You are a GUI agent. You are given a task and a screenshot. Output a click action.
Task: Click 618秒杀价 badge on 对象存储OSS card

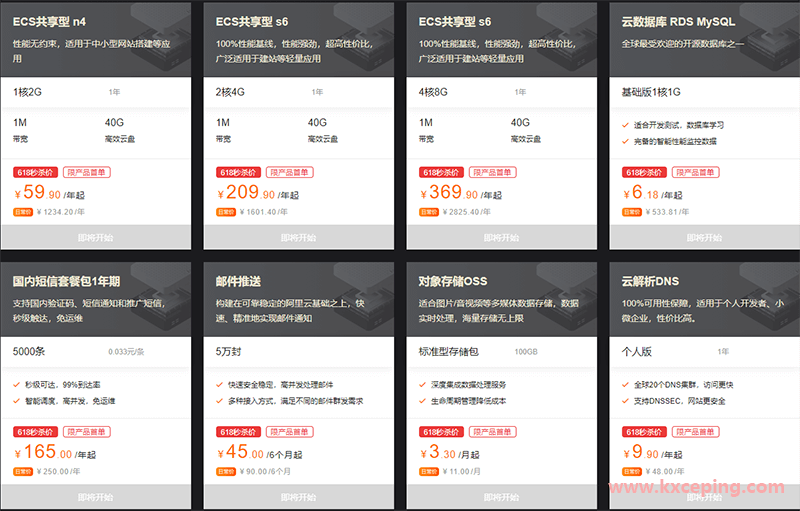441,432
